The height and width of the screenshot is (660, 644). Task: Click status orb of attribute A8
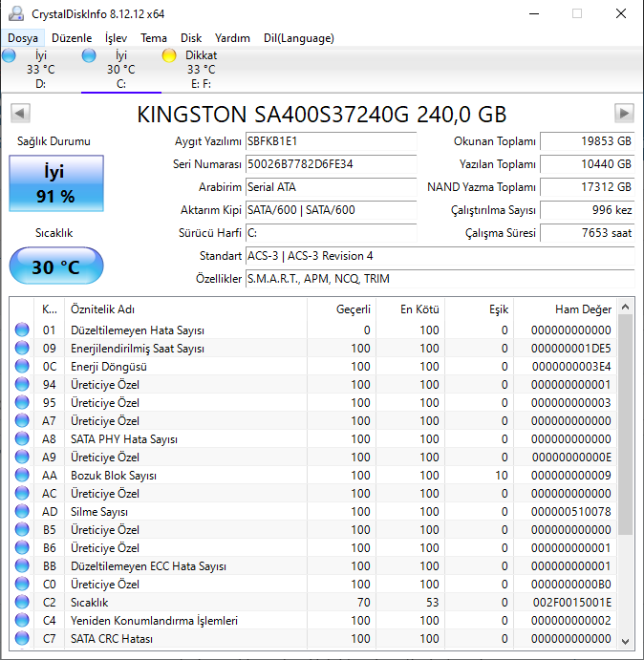click(x=22, y=438)
